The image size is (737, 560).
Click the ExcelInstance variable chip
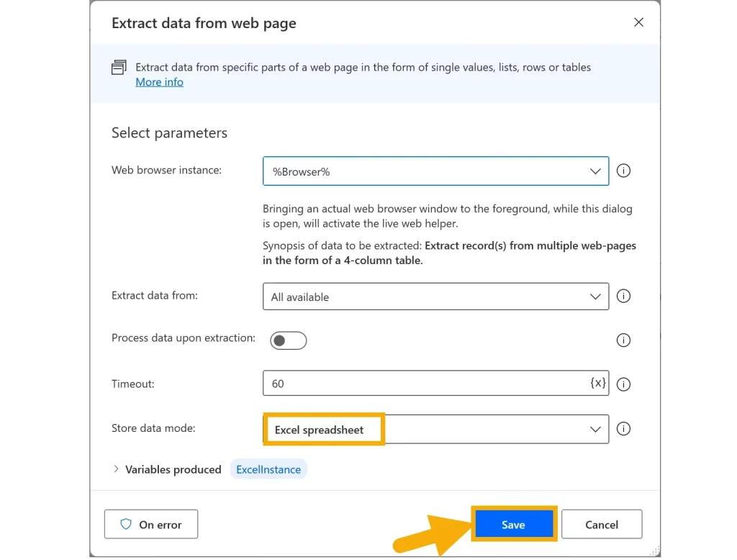[268, 469]
